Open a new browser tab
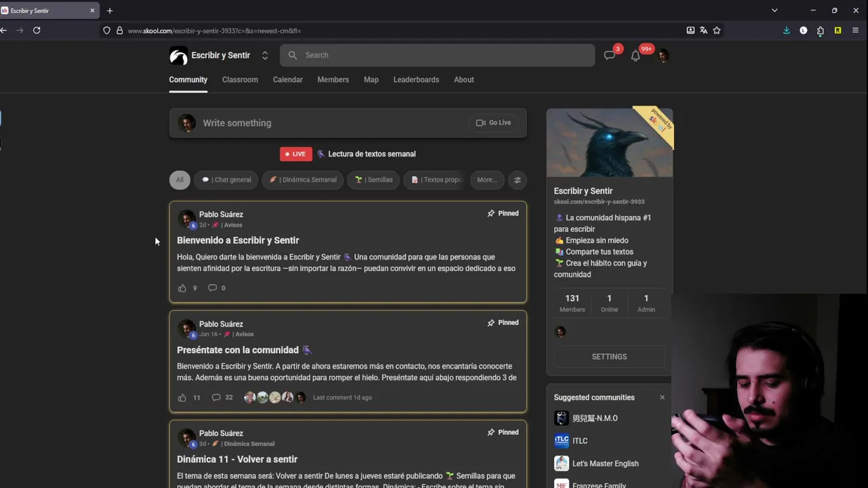868x488 pixels. click(110, 11)
